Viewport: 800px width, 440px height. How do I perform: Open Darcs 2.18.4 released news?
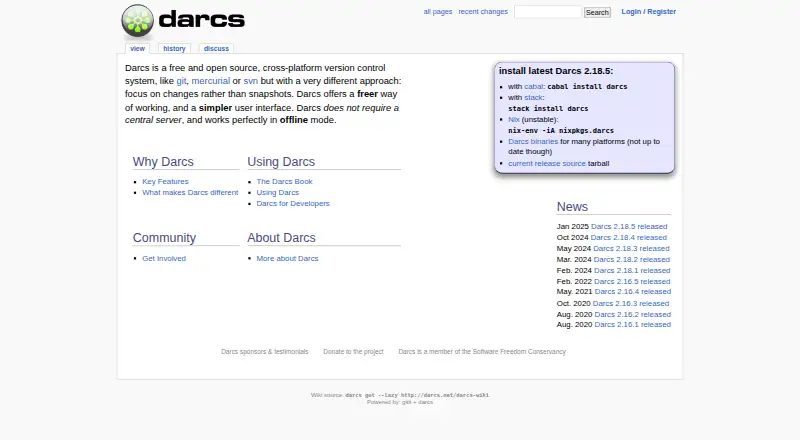point(629,238)
